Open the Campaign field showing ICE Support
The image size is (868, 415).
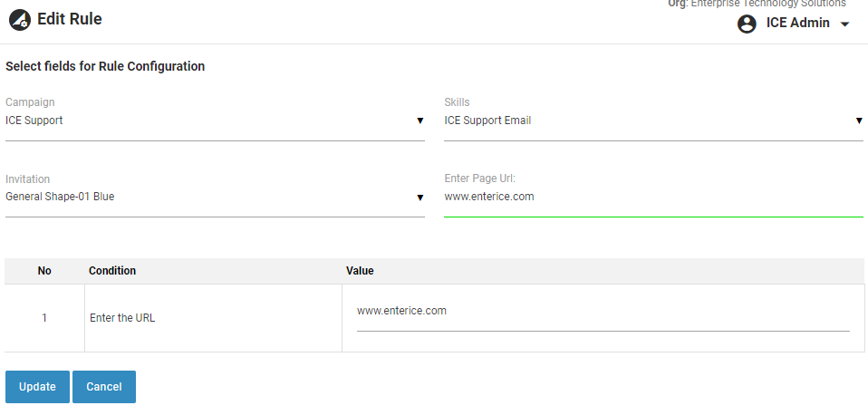pyautogui.click(x=208, y=121)
